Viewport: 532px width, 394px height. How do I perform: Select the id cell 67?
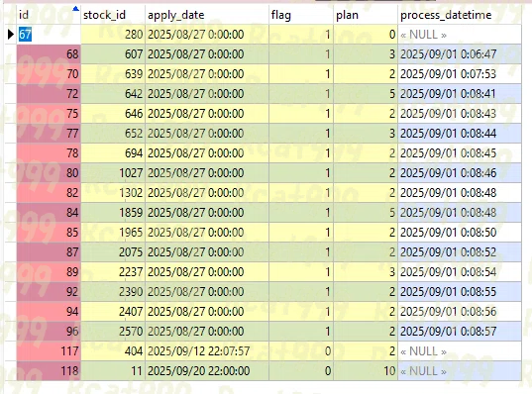[49, 35]
